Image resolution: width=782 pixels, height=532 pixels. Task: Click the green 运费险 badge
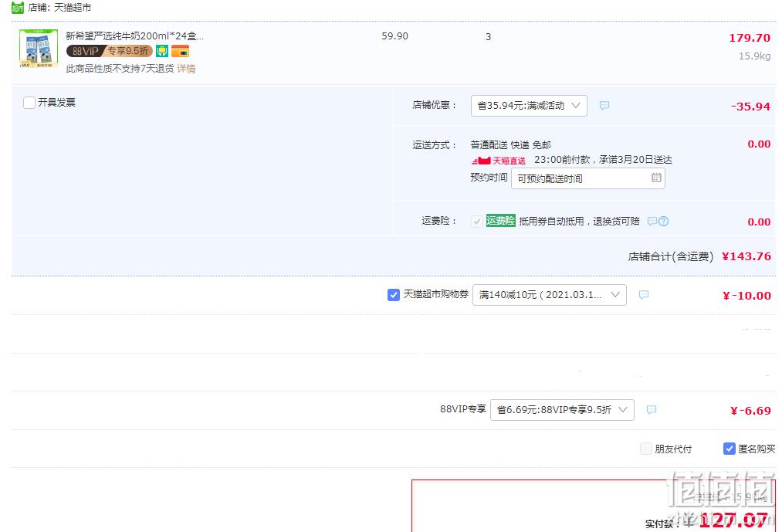pyautogui.click(x=501, y=221)
